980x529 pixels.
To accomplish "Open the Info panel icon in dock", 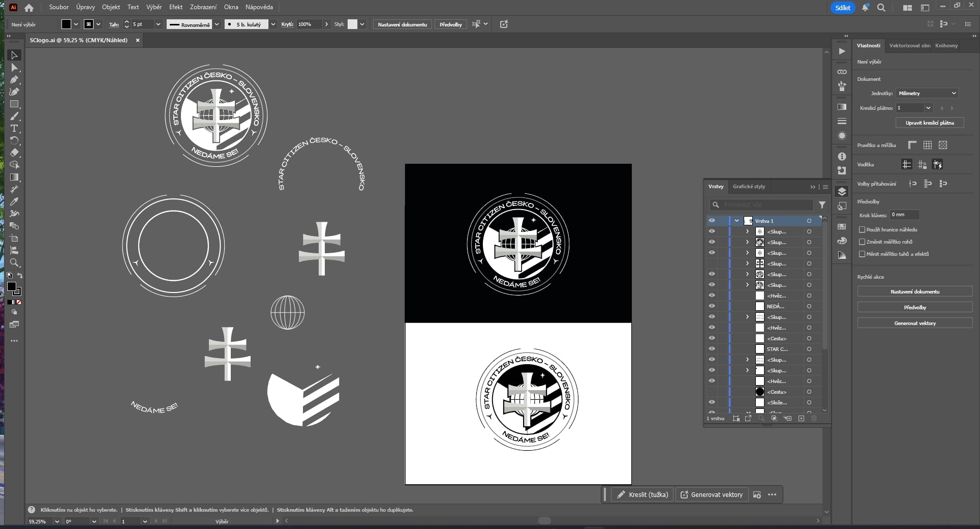I will coord(842,156).
